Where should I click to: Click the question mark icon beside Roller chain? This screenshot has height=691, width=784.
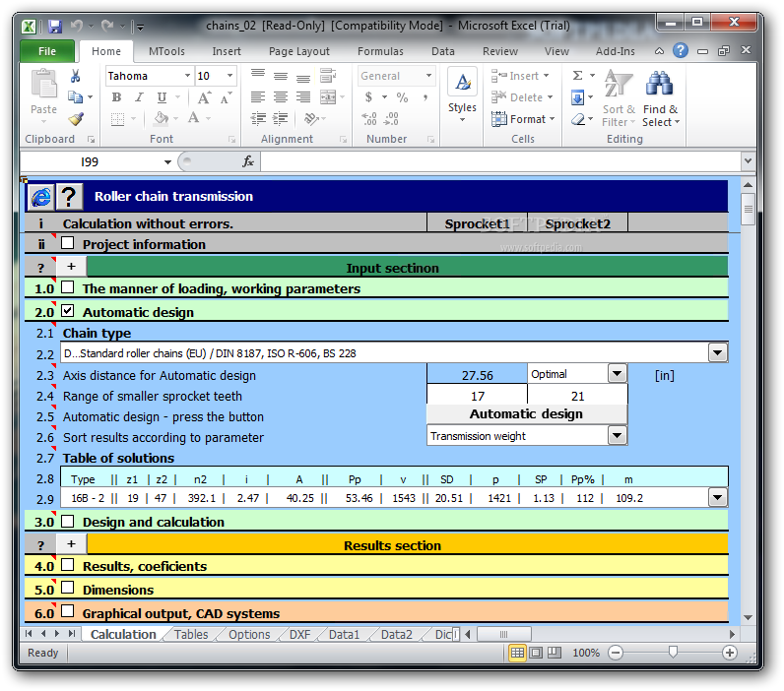tap(69, 196)
